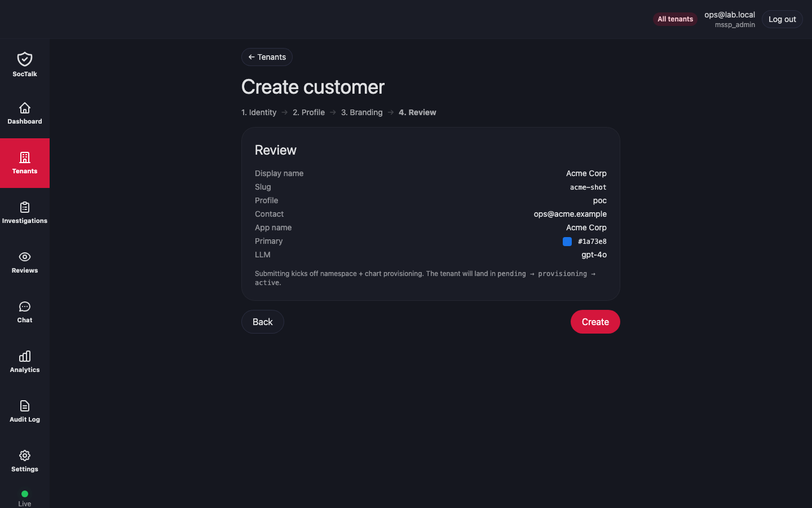The width and height of the screenshot is (812, 508).
Task: Click the poc profile value
Action: click(x=599, y=200)
